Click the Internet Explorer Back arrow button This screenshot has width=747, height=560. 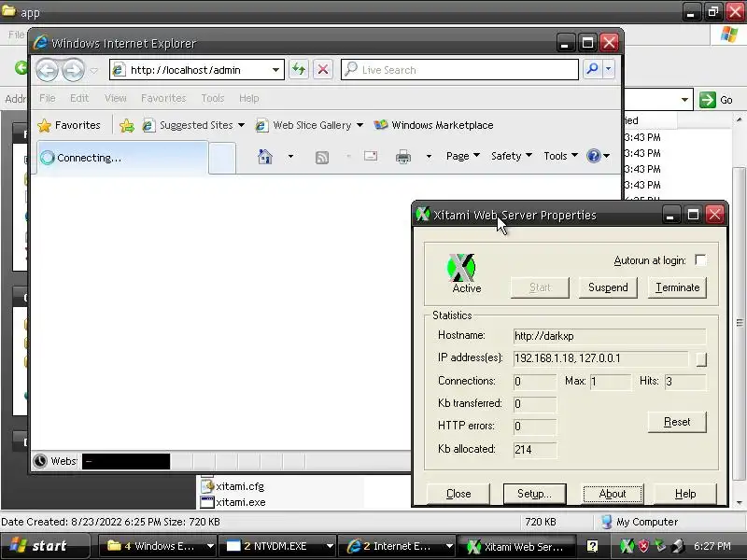[48, 71]
